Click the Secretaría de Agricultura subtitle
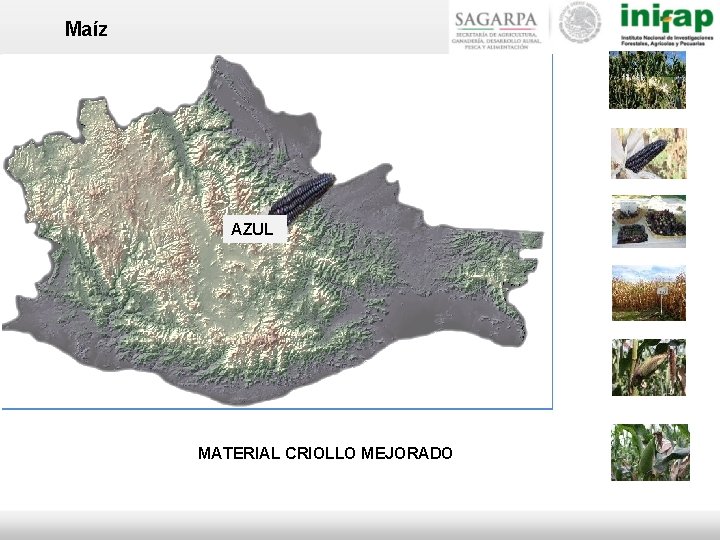This screenshot has height=540, width=720. (496, 41)
